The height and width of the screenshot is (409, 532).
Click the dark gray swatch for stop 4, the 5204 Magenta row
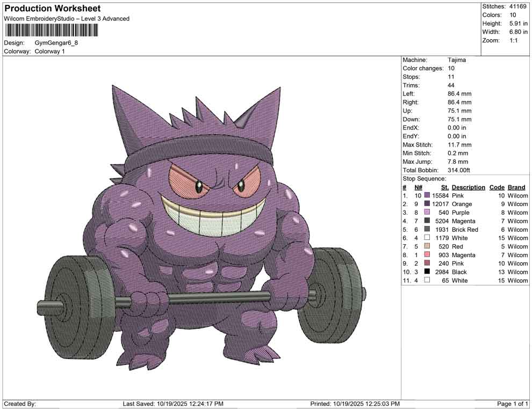[427, 221]
